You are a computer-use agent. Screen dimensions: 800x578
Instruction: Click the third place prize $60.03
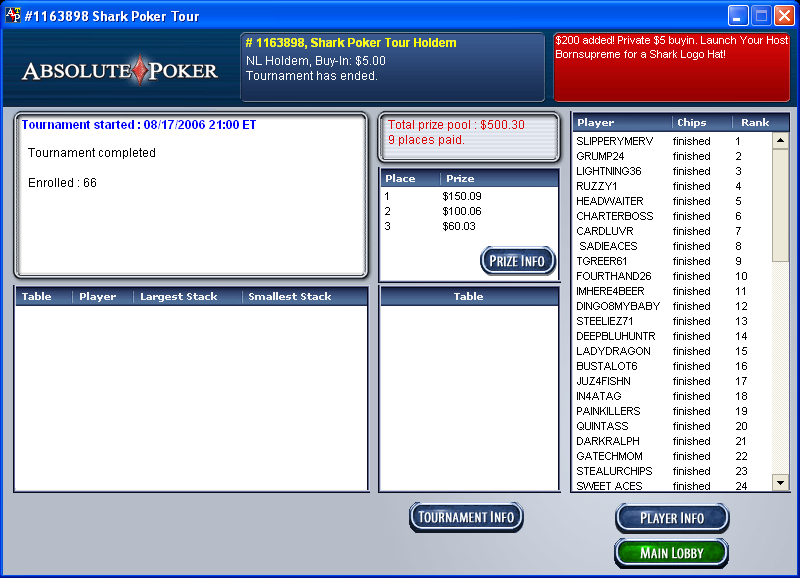coord(459,227)
